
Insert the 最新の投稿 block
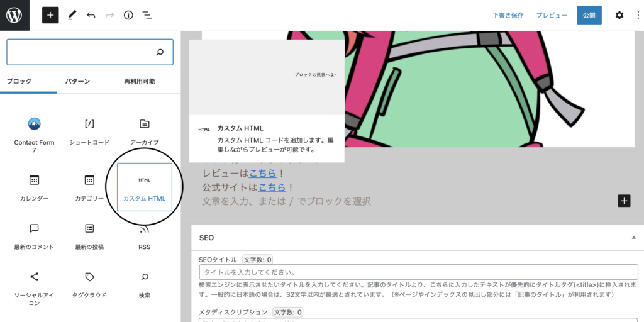tap(89, 237)
